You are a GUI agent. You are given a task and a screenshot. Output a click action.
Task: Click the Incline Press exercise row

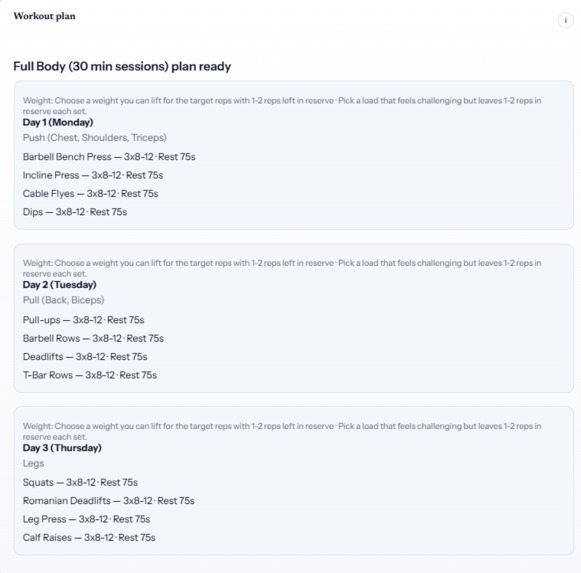[93, 175]
